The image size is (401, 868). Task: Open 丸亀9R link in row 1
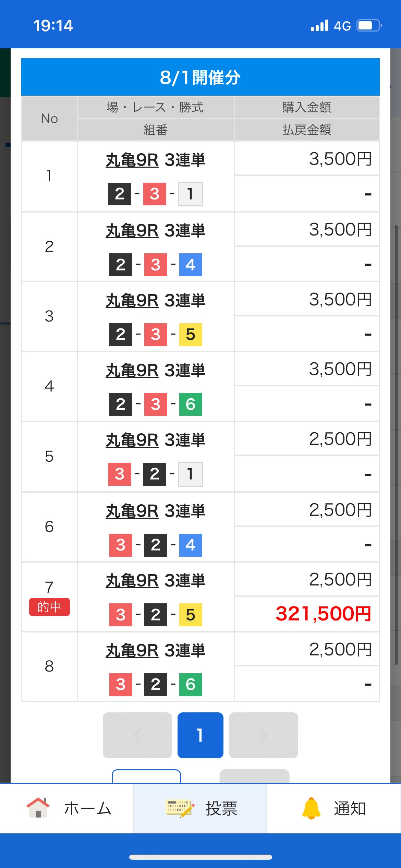(132, 160)
